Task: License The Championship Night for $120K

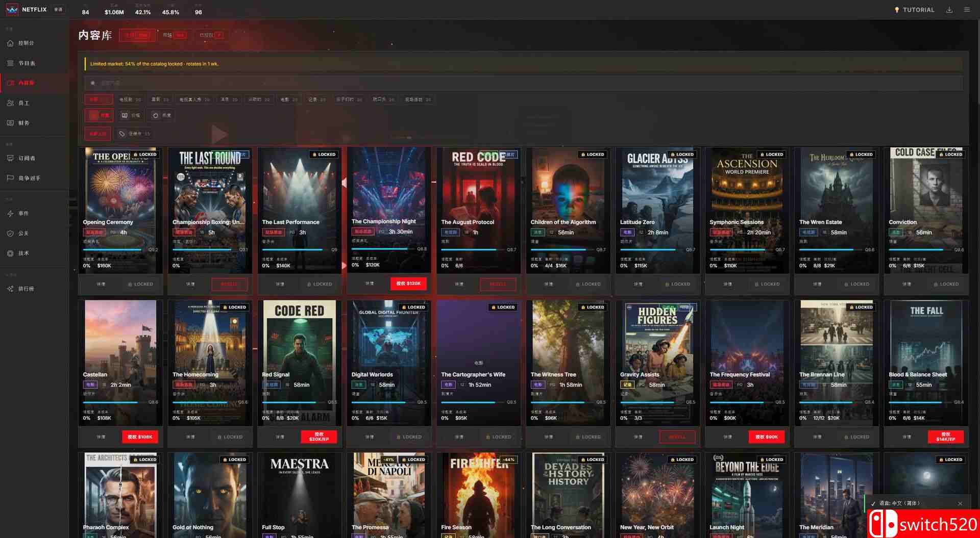Action: tap(408, 284)
